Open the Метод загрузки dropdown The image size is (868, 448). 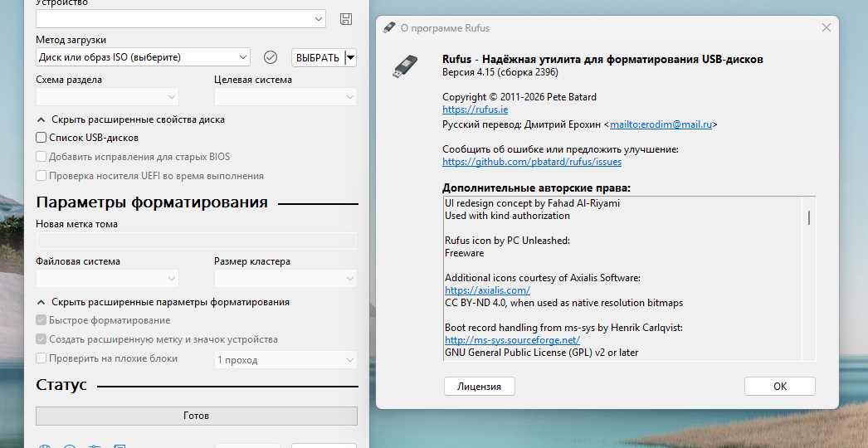pos(143,57)
